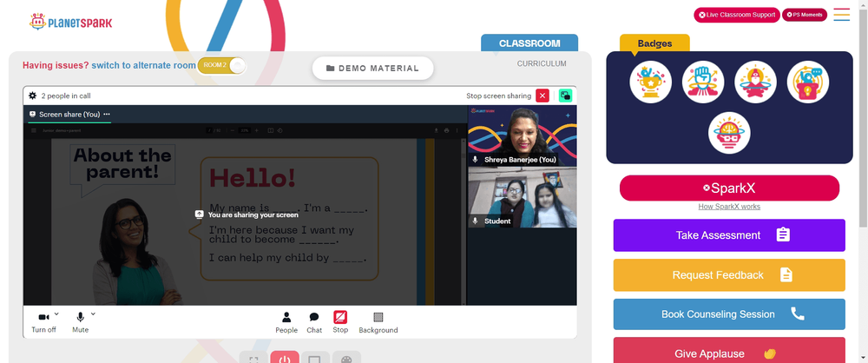This screenshot has height=363, width=868.
Task: Open the three-dot menu next to Screen share (You)
Action: pos(107,114)
